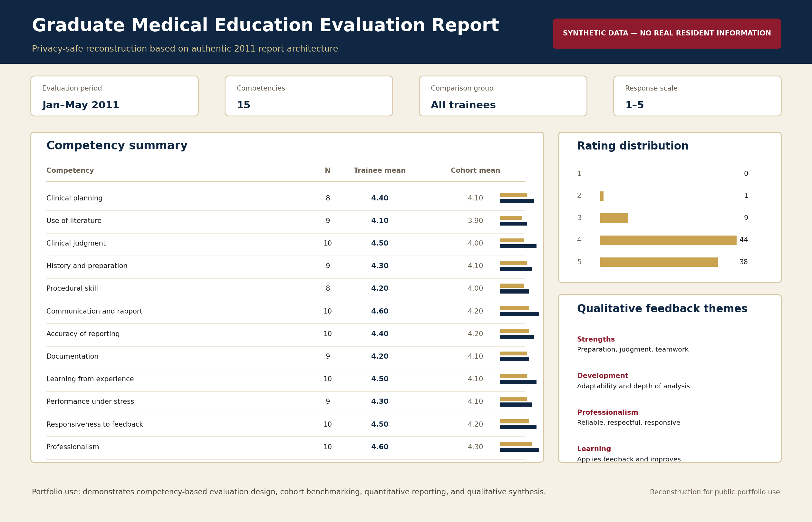Select the Comparison group card

[x=503, y=96]
